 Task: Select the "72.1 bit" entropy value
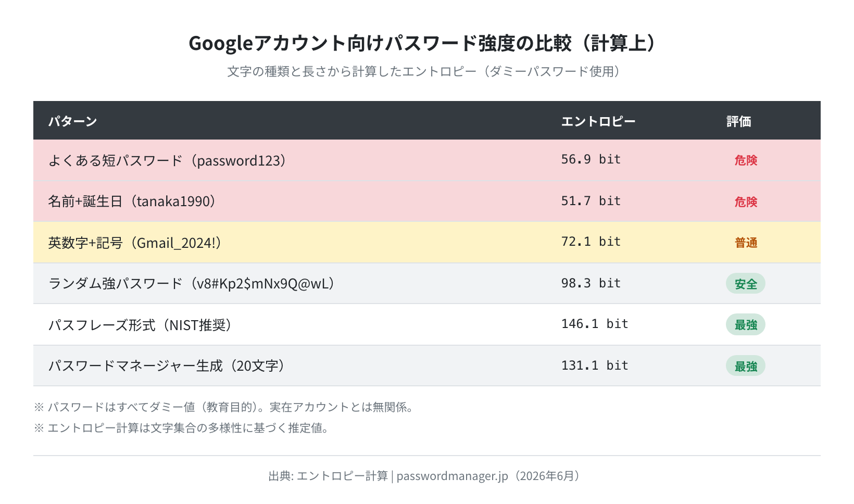point(591,242)
